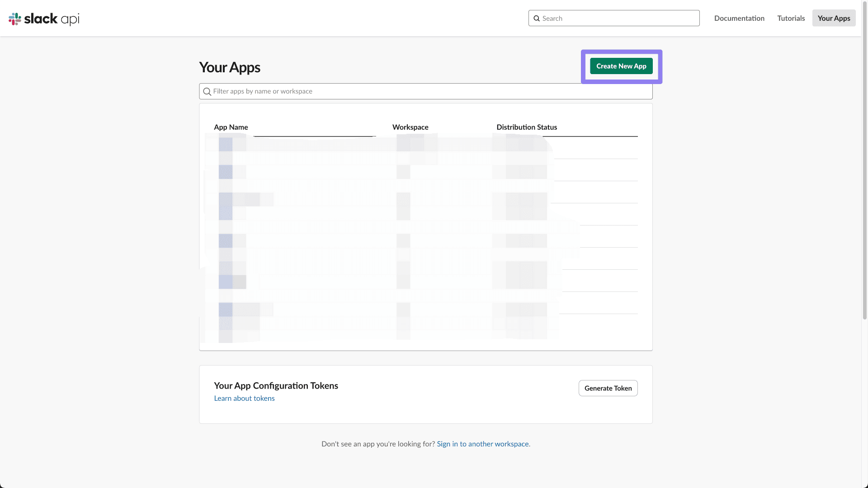Screen dimensions: 868x488
Task: Click the Slack API logo
Action: click(x=44, y=19)
